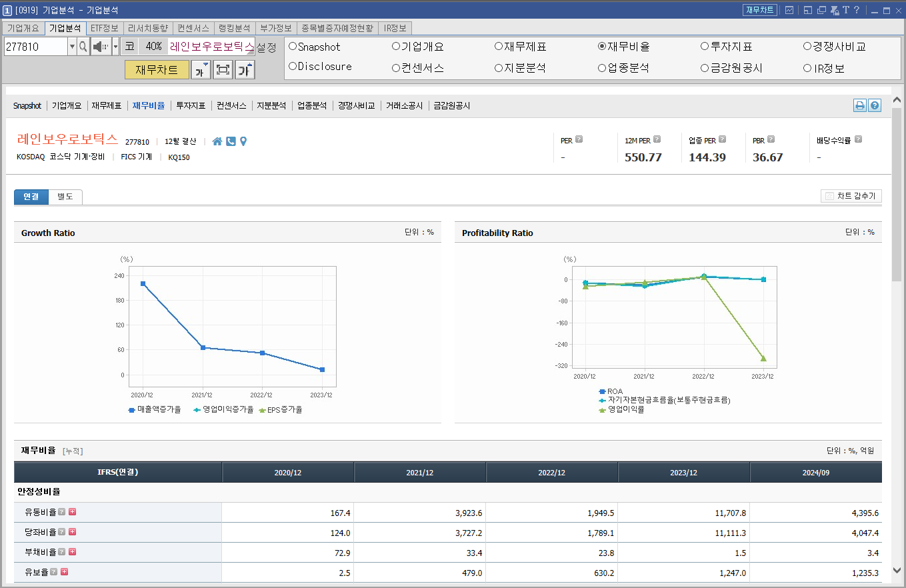Click the company phone icon
Viewport: 906px width, 588px height.
(231, 141)
